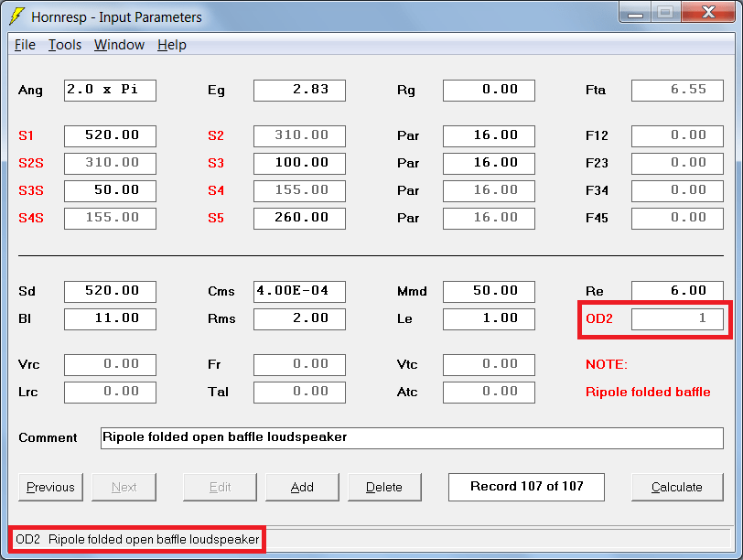
Task: Select the F45 value field
Action: 678,219
